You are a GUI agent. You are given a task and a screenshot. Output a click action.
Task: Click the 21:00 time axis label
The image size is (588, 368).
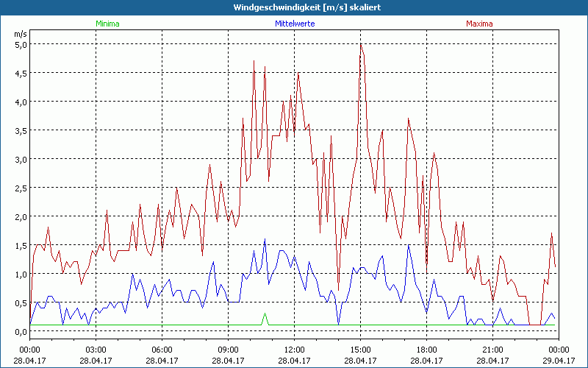[x=492, y=349]
